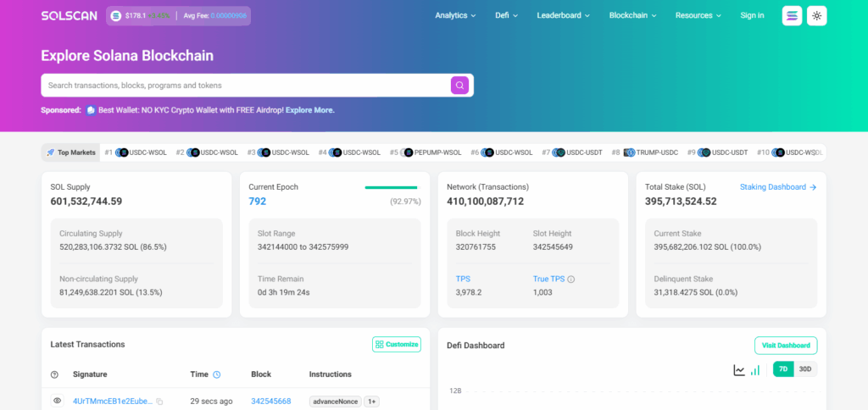Click the Avg Fee value 0.00000906
The height and width of the screenshot is (410, 868).
(229, 15)
